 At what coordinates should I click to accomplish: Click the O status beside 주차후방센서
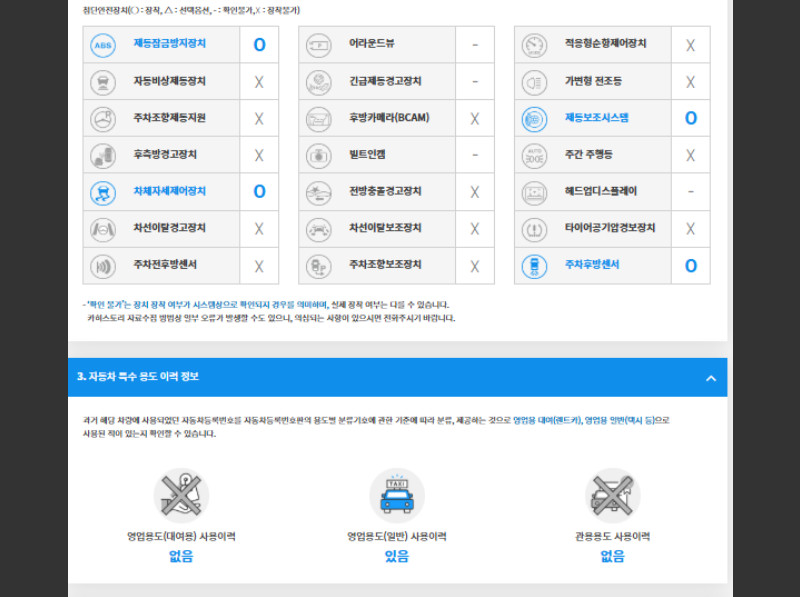point(690,265)
